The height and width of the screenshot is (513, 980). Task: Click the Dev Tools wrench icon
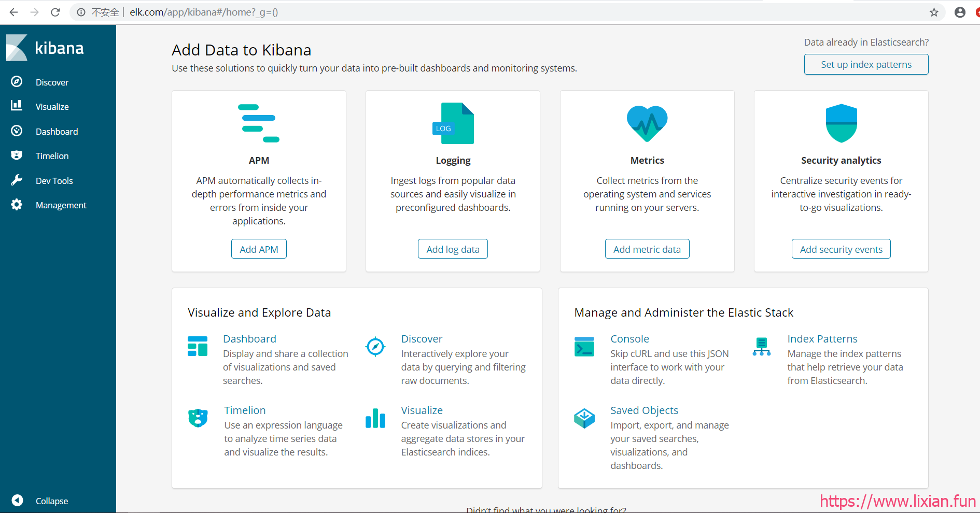[17, 180]
